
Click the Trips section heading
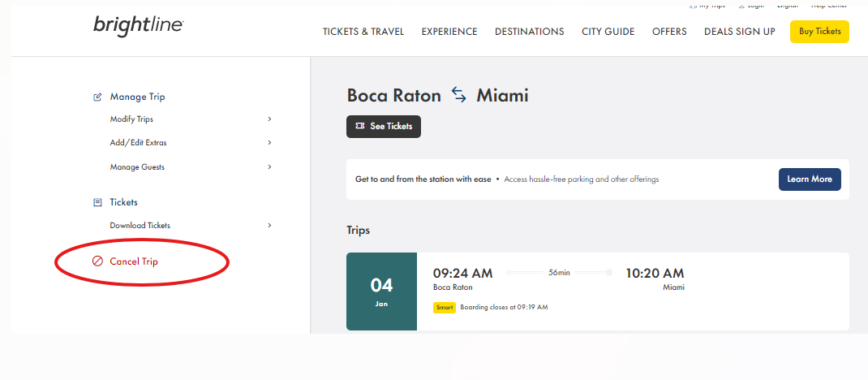[359, 230]
